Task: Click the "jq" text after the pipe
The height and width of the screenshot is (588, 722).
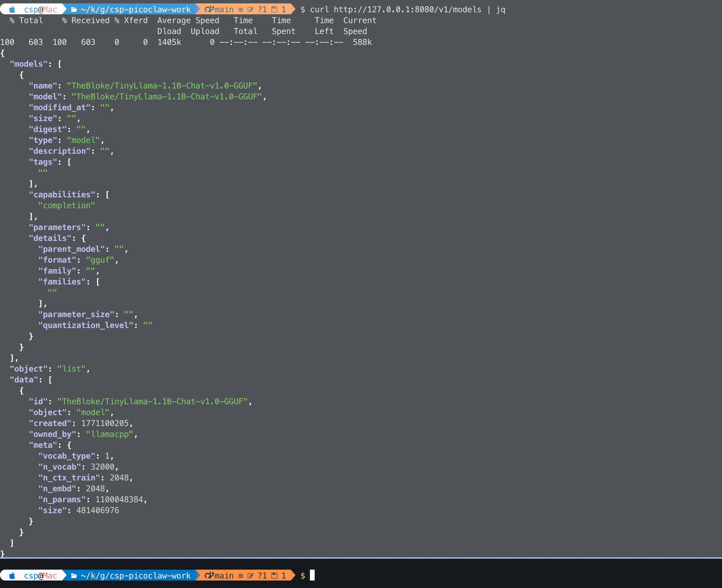Action: pyautogui.click(x=501, y=9)
